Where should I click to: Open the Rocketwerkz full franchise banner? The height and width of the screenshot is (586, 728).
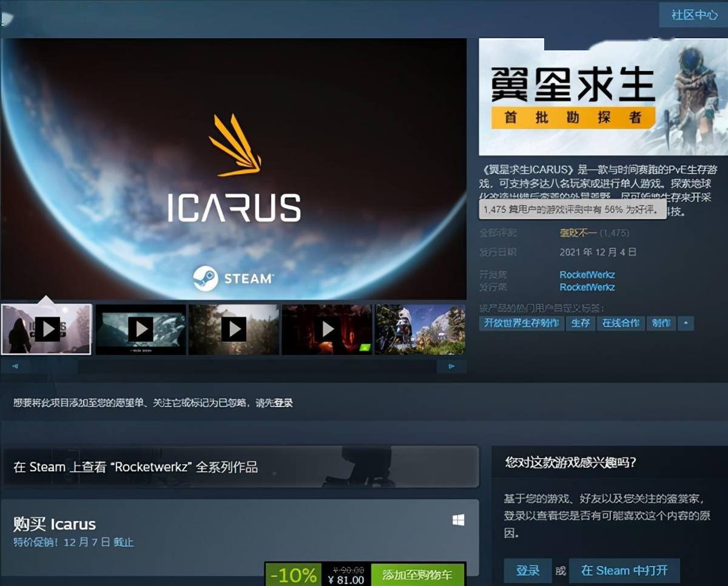click(240, 466)
